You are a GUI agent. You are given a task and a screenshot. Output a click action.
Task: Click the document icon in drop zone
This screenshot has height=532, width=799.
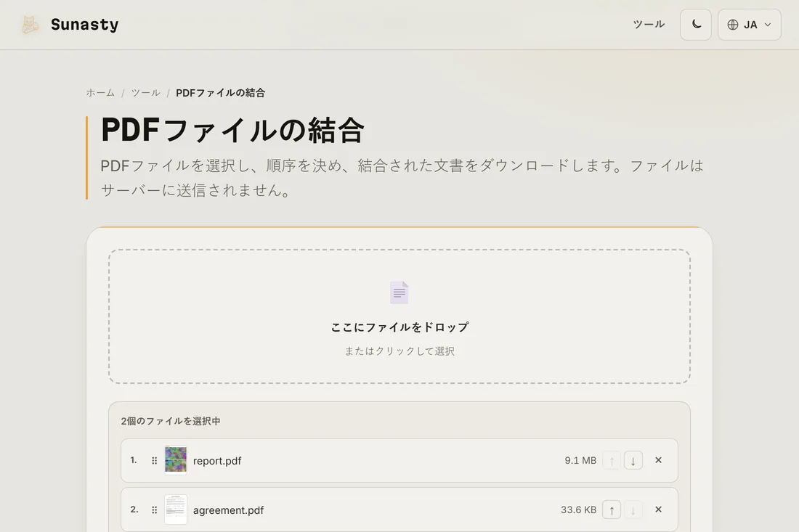399,292
